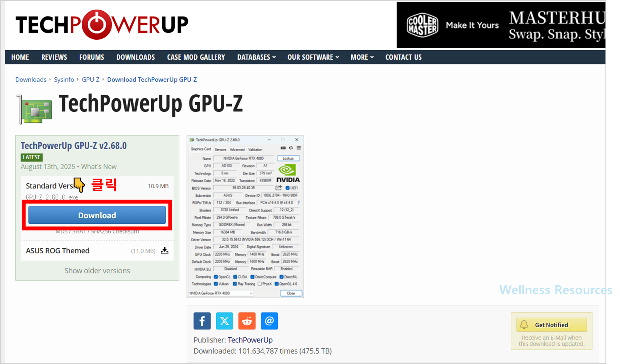Share the page via the email @ icon
Viewport: 620px width, 364px height.
click(269, 321)
